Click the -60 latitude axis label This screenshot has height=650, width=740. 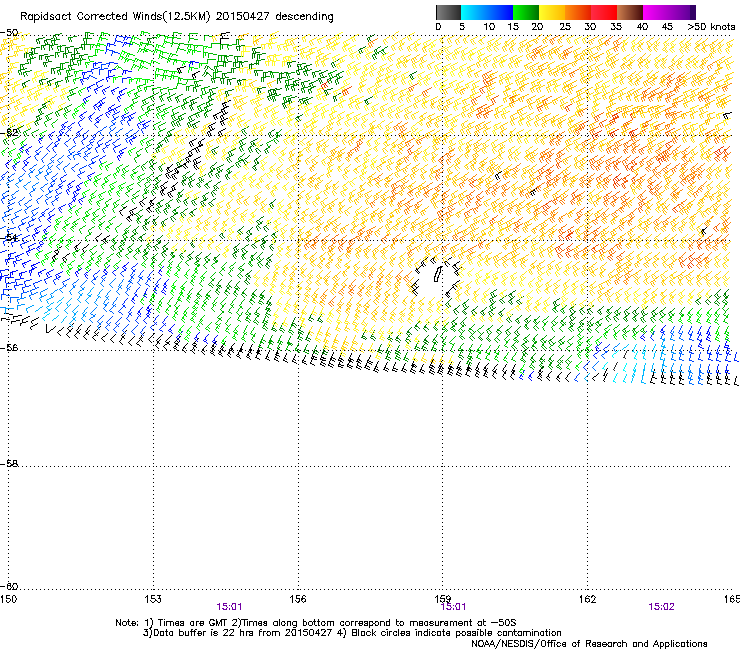(x=10, y=586)
